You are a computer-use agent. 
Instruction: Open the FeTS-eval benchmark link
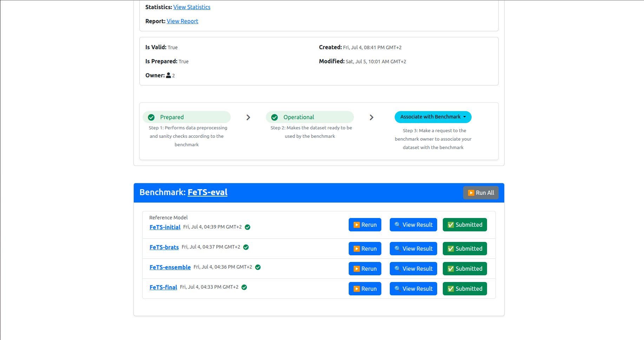[208, 192]
